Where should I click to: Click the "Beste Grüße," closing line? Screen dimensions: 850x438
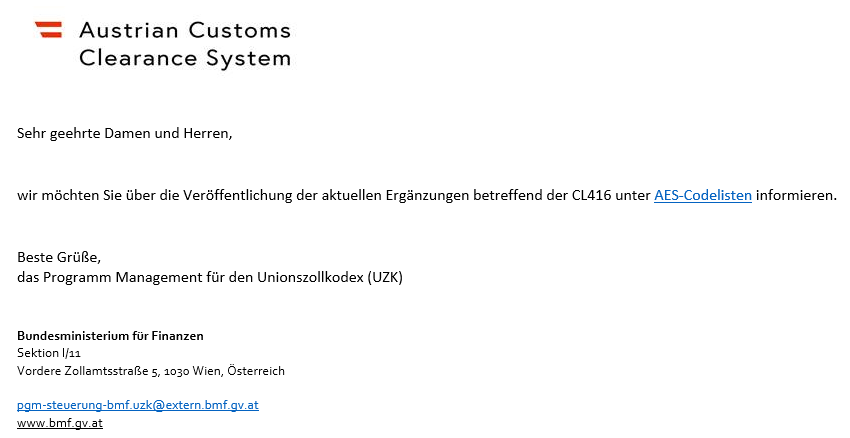pyautogui.click(x=59, y=258)
